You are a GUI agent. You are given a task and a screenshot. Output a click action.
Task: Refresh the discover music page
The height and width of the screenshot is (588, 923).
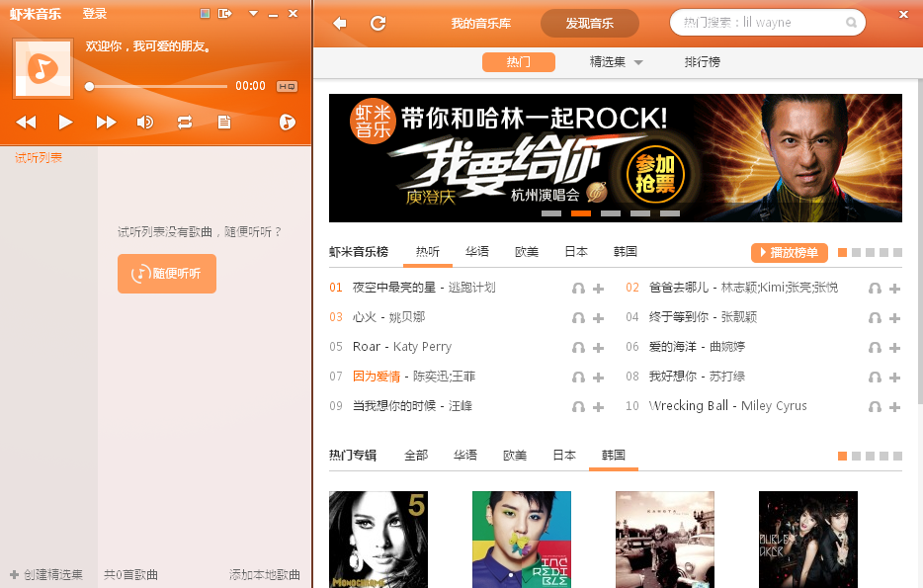click(378, 23)
